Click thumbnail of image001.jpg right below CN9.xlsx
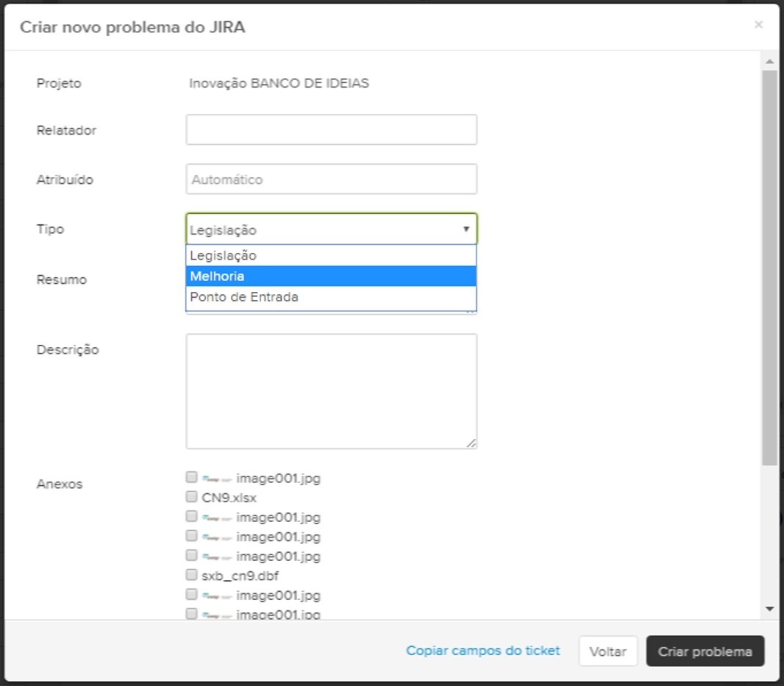The image size is (784, 686). click(x=217, y=518)
